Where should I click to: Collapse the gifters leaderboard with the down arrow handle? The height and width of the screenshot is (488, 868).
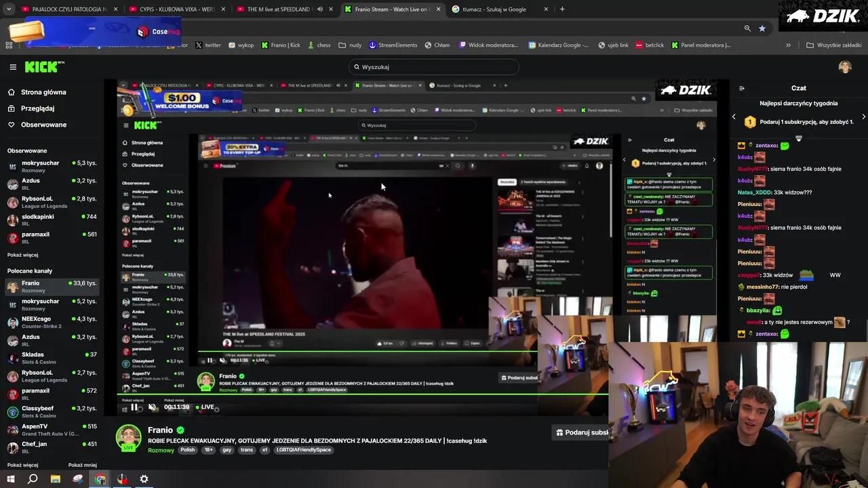(x=799, y=138)
